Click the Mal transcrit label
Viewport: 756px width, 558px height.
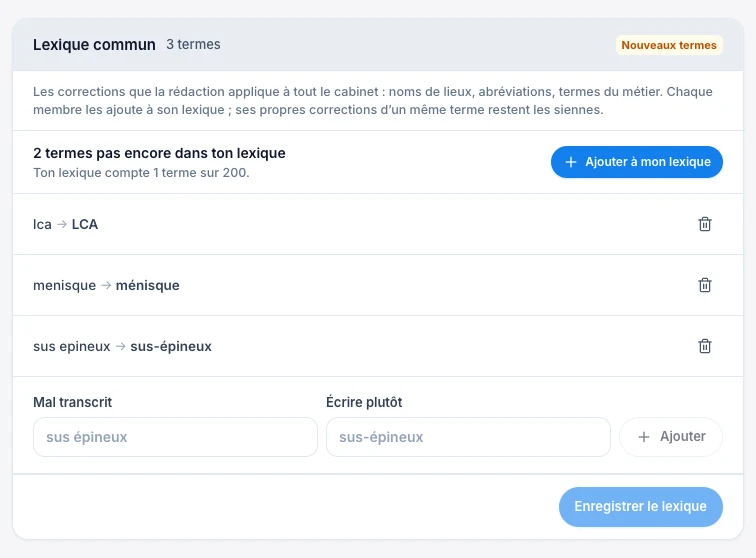coord(72,402)
